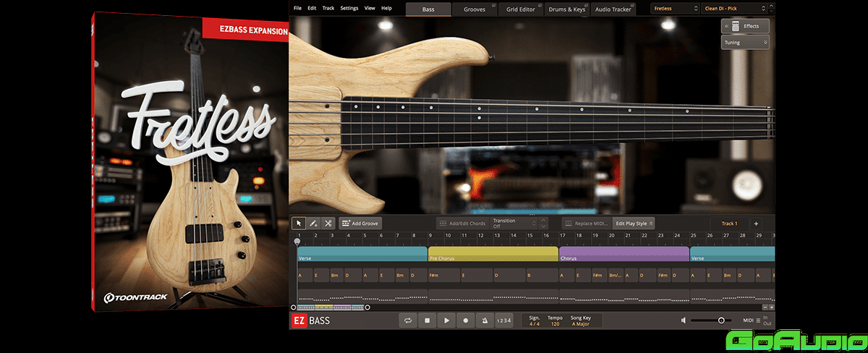Select the arrow pointer tool
This screenshot has width=868, height=353.
click(x=299, y=224)
